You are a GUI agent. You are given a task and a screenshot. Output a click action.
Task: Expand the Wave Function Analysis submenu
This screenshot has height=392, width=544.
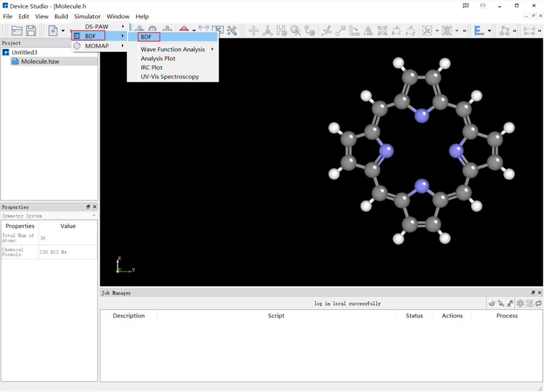tap(173, 49)
